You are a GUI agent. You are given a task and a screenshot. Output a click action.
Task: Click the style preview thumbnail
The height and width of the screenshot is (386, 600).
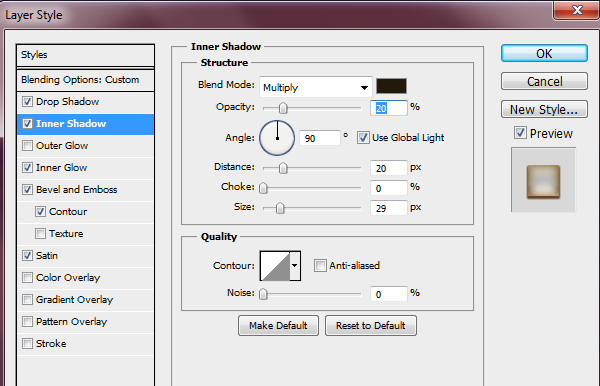pyautogui.click(x=543, y=181)
